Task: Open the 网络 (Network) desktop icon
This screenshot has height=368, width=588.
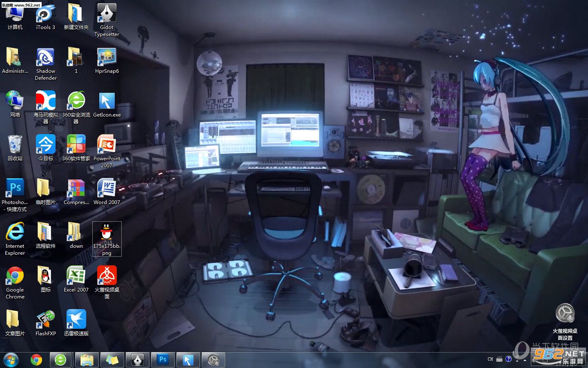Action: 15,104
